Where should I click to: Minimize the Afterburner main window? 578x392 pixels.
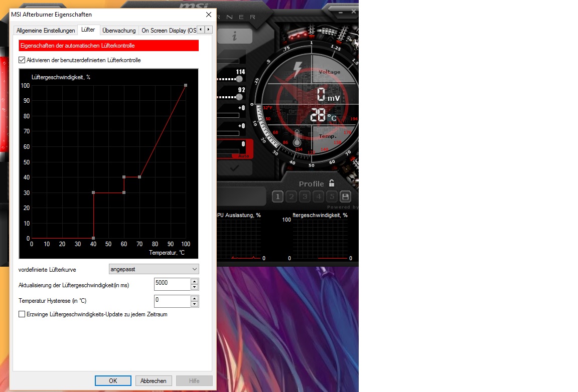341,13
